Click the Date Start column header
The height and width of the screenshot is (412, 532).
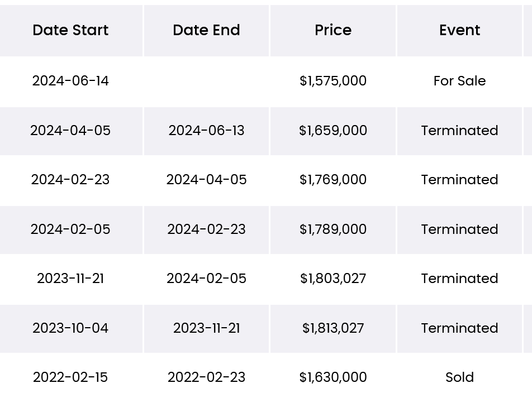(70, 30)
